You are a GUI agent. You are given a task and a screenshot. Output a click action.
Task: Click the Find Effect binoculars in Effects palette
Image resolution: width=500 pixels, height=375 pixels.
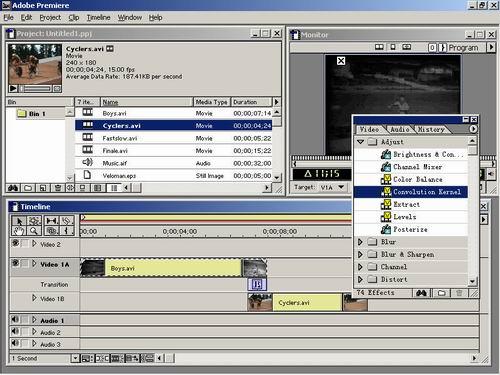tap(421, 293)
